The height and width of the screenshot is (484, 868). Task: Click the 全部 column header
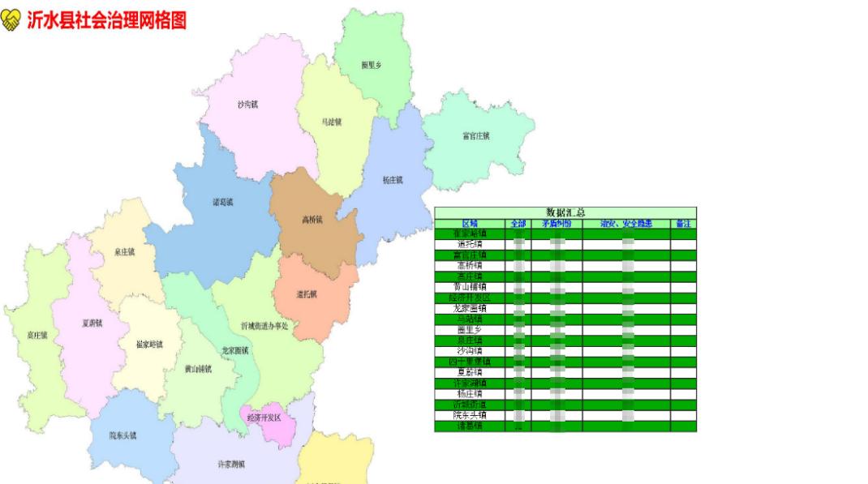tap(518, 224)
